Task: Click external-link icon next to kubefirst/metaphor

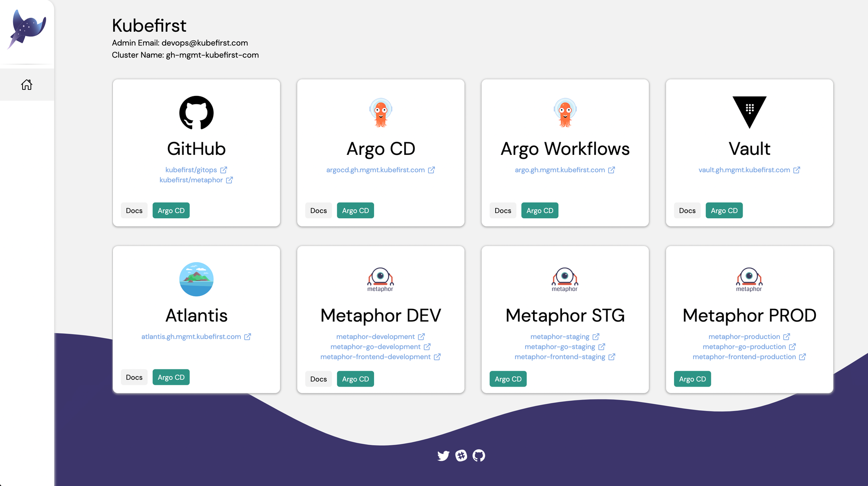Action: pyautogui.click(x=230, y=180)
